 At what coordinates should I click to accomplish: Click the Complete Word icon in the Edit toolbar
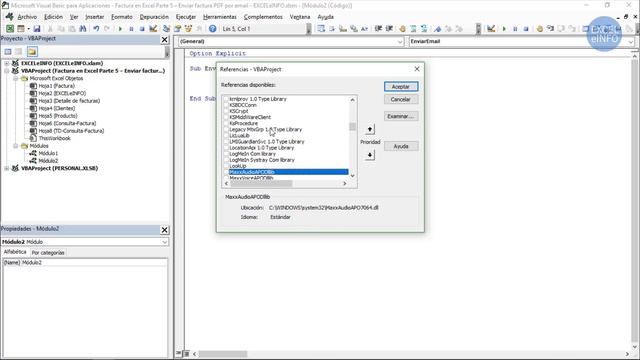point(364,29)
